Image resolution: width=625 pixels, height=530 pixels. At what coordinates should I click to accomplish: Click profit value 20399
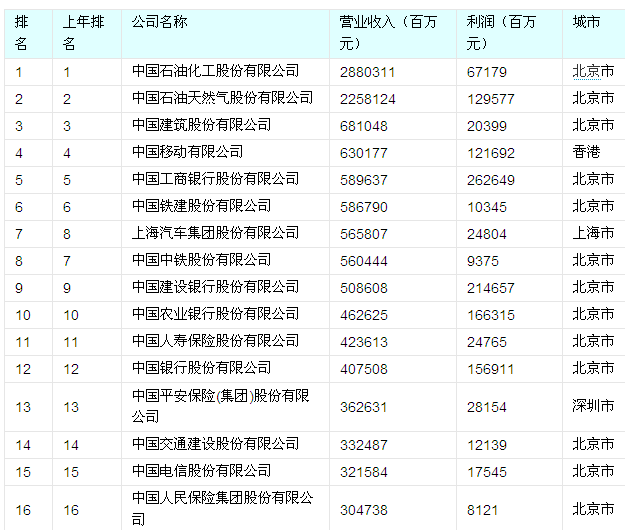click(487, 126)
